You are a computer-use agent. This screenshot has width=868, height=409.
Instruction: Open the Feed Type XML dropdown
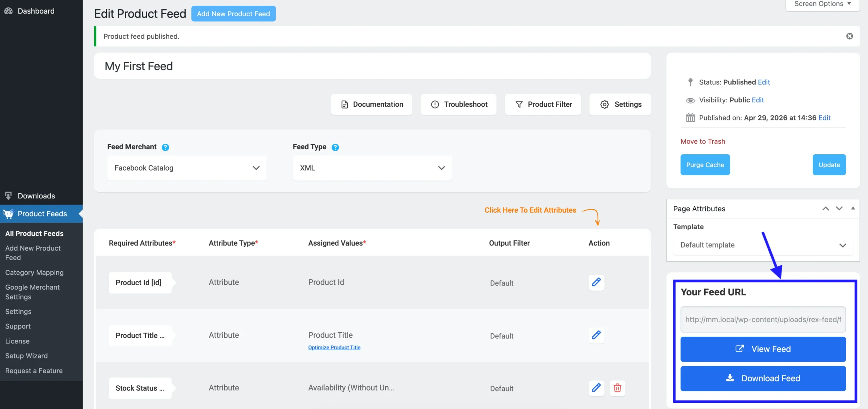[372, 168]
